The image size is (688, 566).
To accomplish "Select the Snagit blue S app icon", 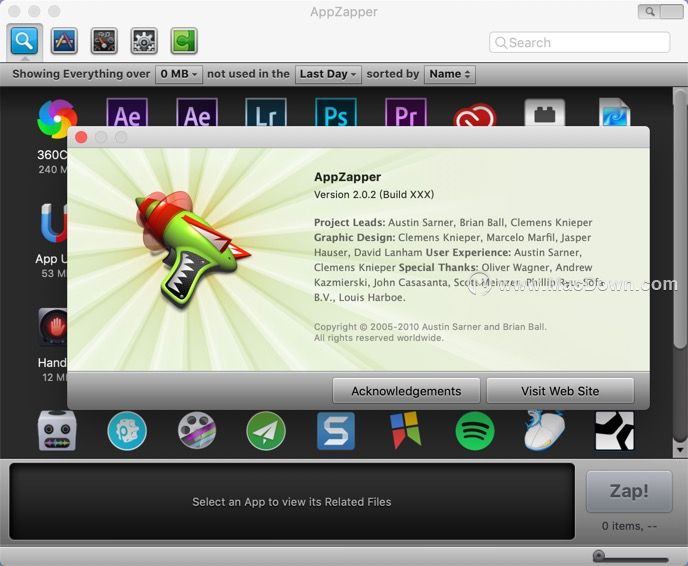I will point(336,431).
